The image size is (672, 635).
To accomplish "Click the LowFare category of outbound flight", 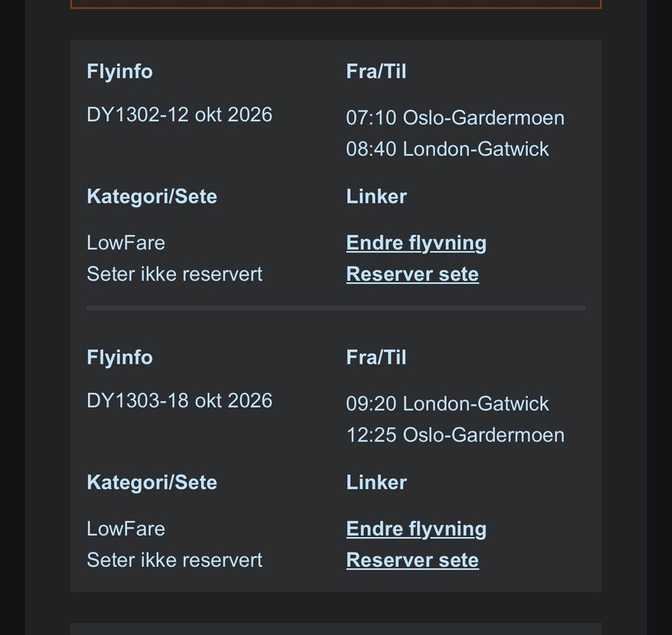I will [126, 243].
